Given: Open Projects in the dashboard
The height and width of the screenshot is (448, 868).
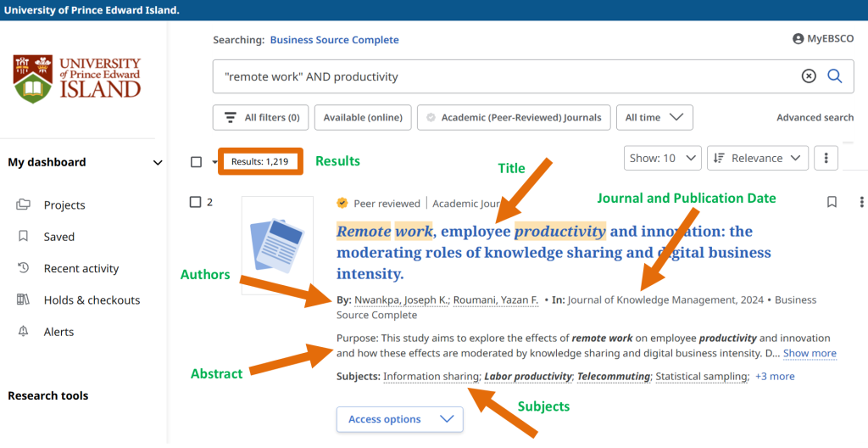Looking at the screenshot, I should click(x=64, y=205).
